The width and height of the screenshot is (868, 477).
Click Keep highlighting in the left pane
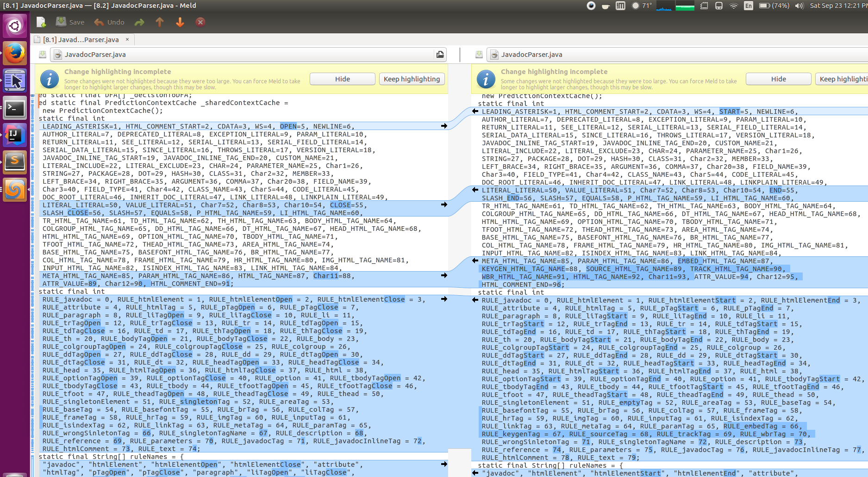[x=412, y=79]
